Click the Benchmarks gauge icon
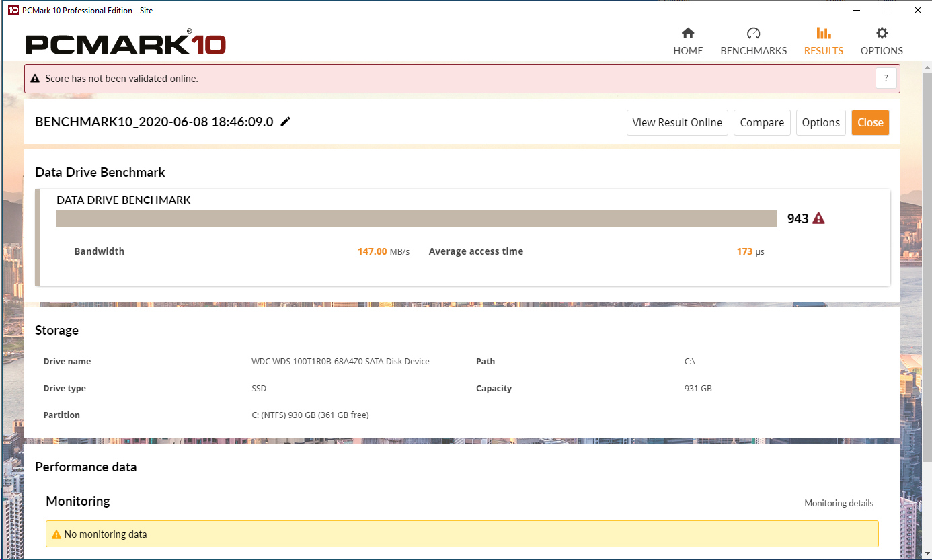 point(753,33)
